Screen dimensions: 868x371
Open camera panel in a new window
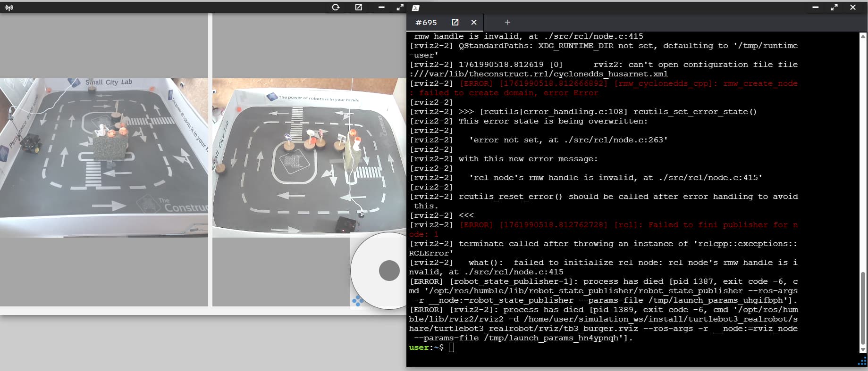(x=359, y=7)
